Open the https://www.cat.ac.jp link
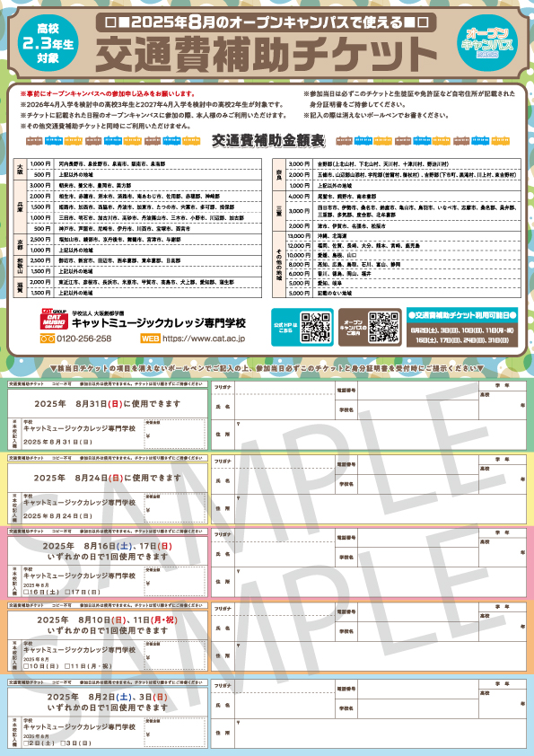This screenshot has height=756, width=534. pyautogui.click(x=204, y=339)
